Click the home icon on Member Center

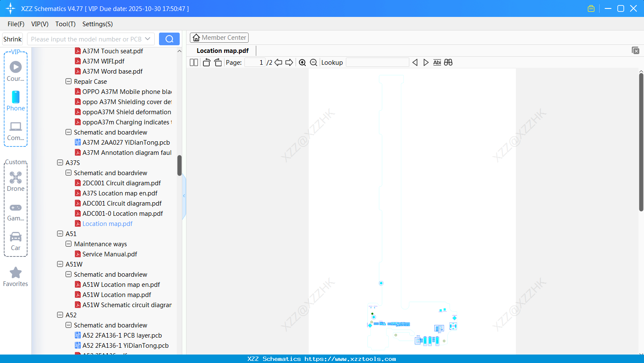196,38
